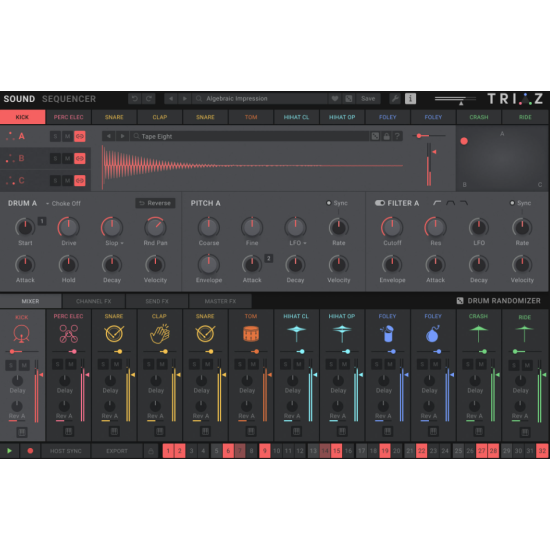The image size is (550, 550).
Task: Click the Perc Elec icon in mixer
Action: pyautogui.click(x=68, y=334)
